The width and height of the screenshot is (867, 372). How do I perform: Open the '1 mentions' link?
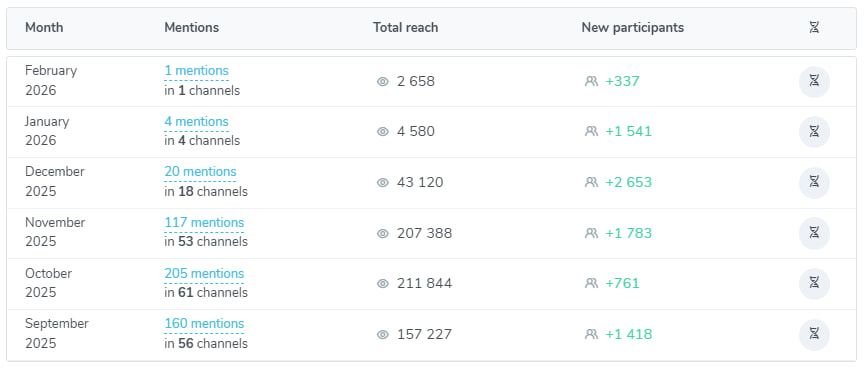196,71
